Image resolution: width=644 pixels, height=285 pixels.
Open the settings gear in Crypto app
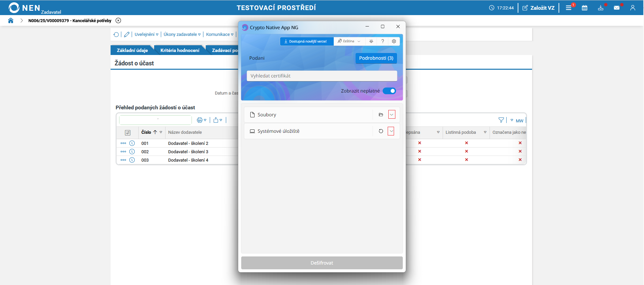(x=394, y=41)
